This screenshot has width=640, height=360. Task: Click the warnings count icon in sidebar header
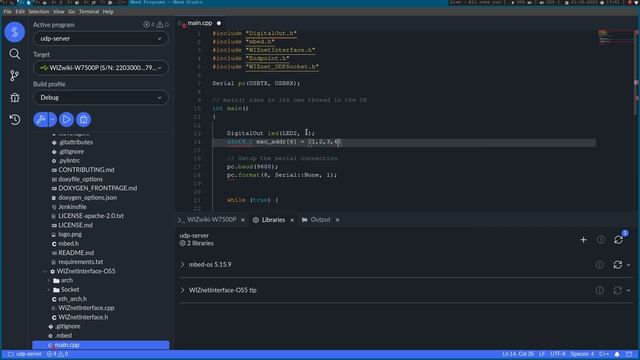pos(160,24)
